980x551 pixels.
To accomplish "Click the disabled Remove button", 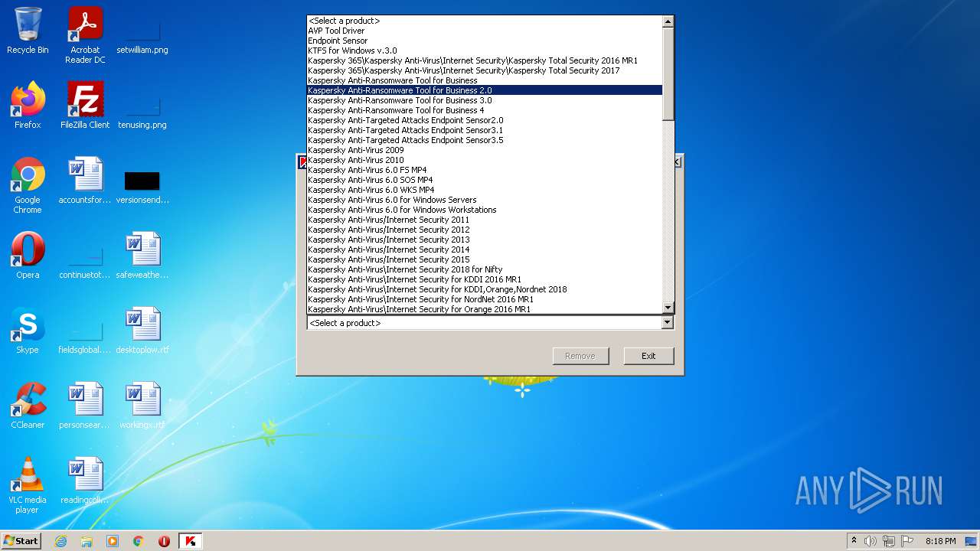I will tap(580, 356).
